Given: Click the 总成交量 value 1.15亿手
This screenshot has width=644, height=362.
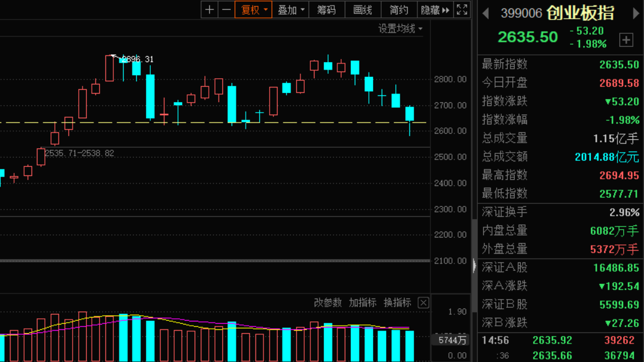Looking at the screenshot, I should click(616, 139).
